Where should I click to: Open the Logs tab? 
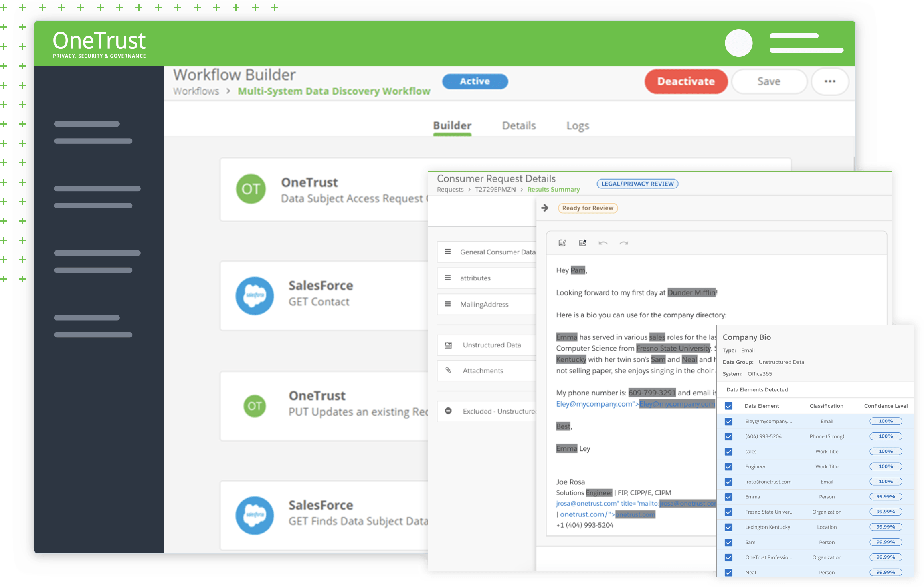(x=578, y=125)
